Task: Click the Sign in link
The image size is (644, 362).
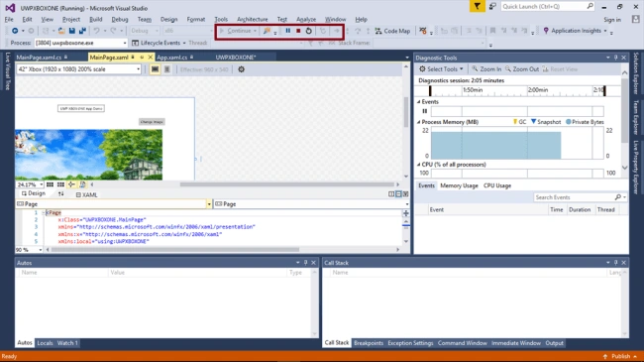Action: tap(612, 20)
